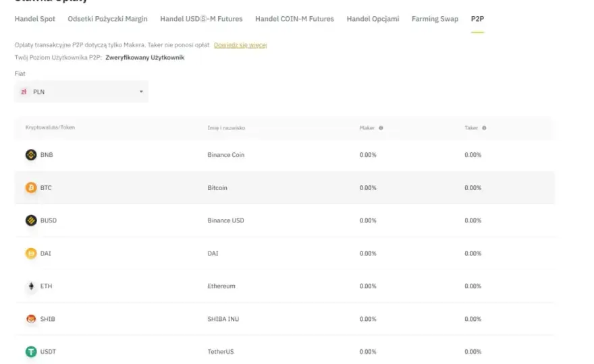The height and width of the screenshot is (364, 594).
Task: Click the PLN złoty currency icon
Action: 24,92
